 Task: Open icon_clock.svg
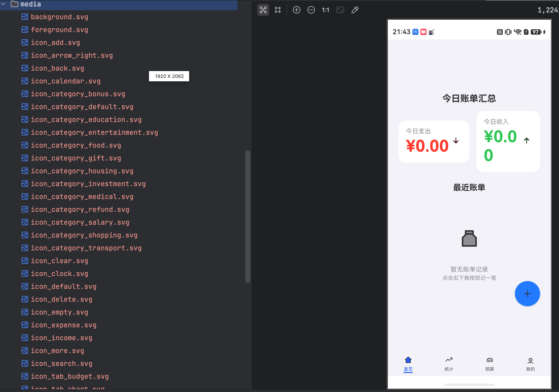point(59,274)
